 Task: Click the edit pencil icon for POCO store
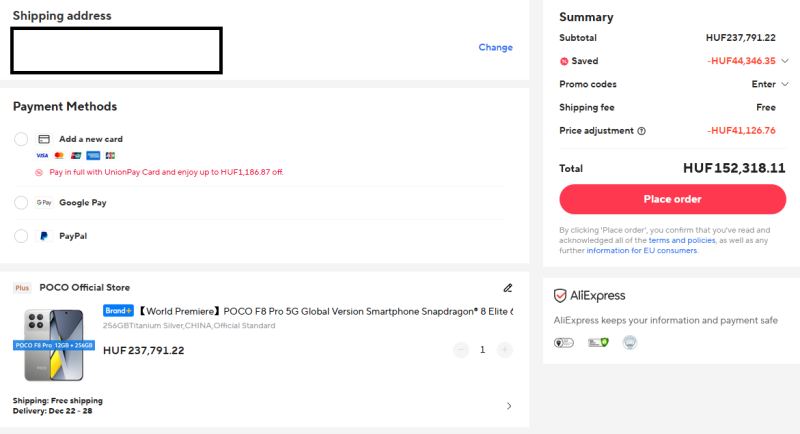click(x=508, y=288)
